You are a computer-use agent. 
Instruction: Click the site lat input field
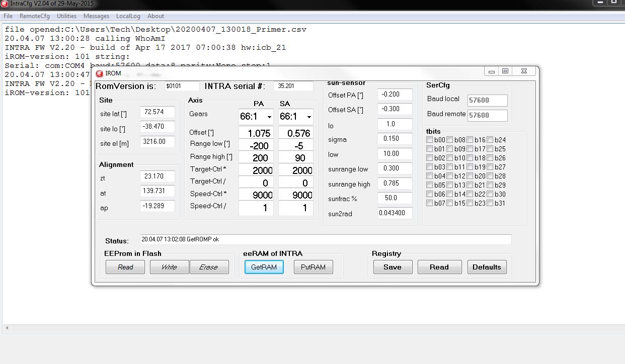pos(157,112)
